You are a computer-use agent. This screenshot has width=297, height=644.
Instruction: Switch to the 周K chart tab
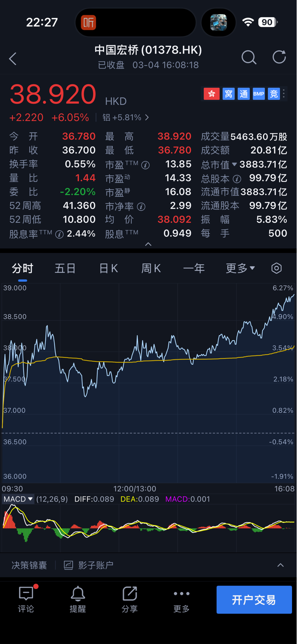(x=151, y=268)
